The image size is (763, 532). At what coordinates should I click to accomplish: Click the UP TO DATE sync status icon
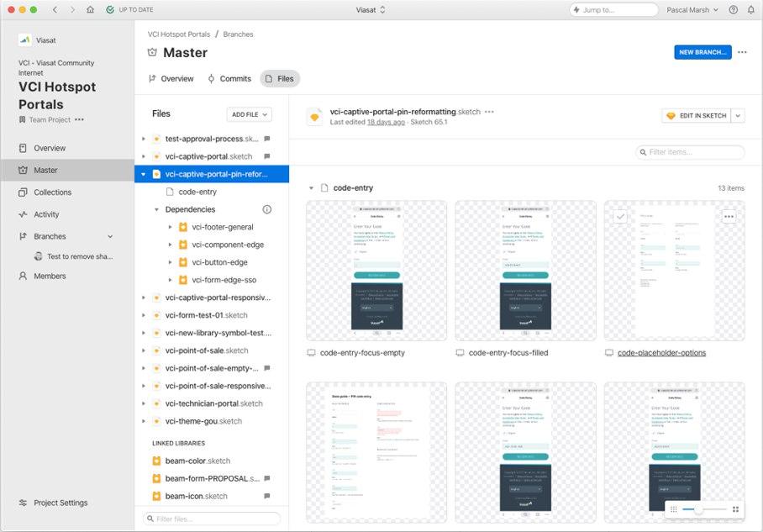[x=110, y=10]
